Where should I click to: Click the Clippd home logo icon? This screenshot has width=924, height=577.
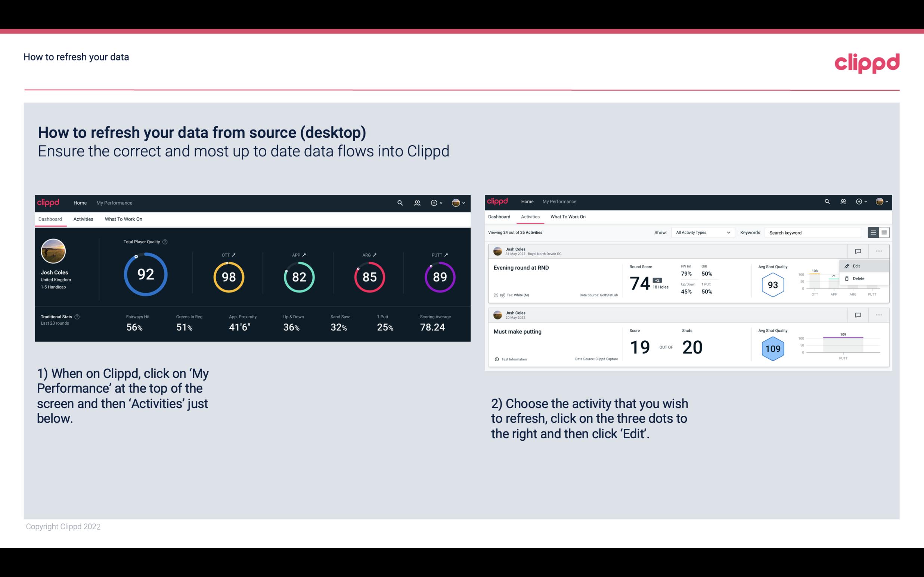(48, 202)
